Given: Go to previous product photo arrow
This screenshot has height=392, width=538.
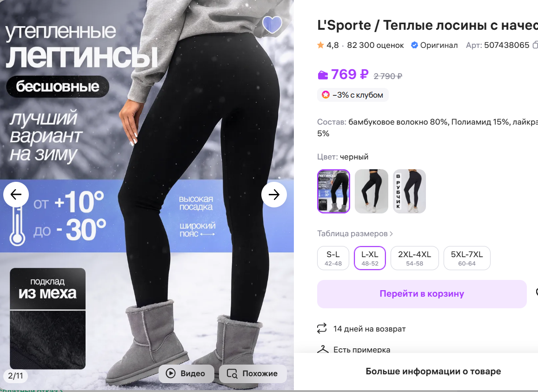Looking at the screenshot, I should click(16, 195).
